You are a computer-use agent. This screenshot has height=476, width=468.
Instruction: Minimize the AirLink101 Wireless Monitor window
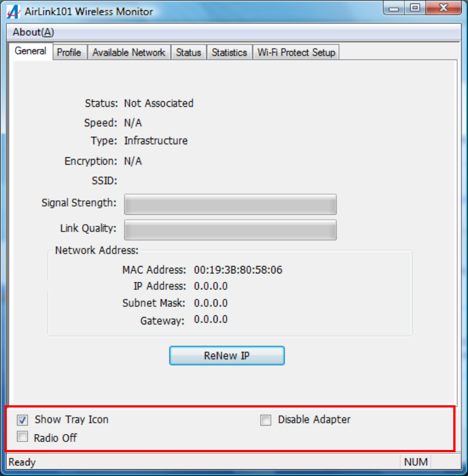click(394, 8)
